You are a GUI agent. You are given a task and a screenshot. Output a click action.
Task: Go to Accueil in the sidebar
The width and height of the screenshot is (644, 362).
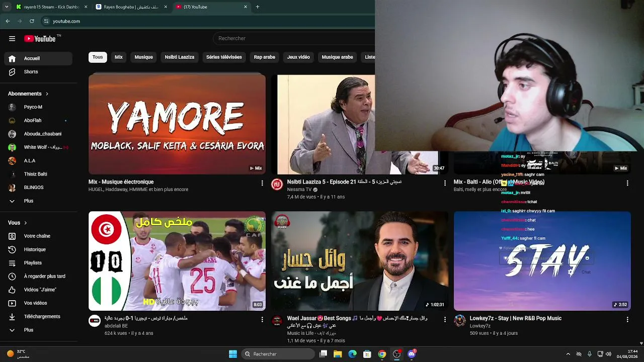pyautogui.click(x=38, y=58)
